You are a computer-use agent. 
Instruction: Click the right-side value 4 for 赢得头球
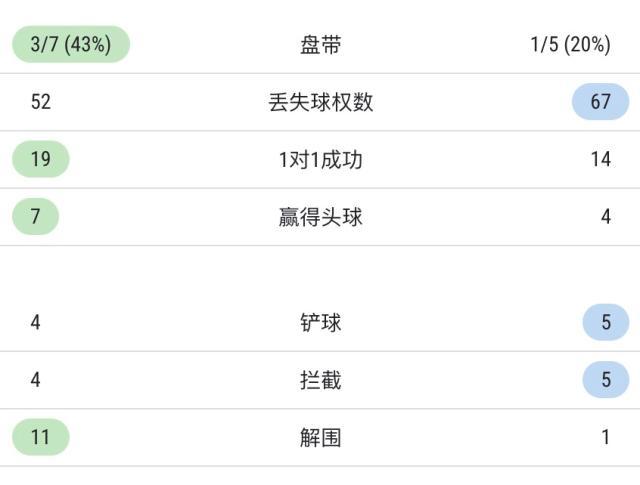(606, 216)
